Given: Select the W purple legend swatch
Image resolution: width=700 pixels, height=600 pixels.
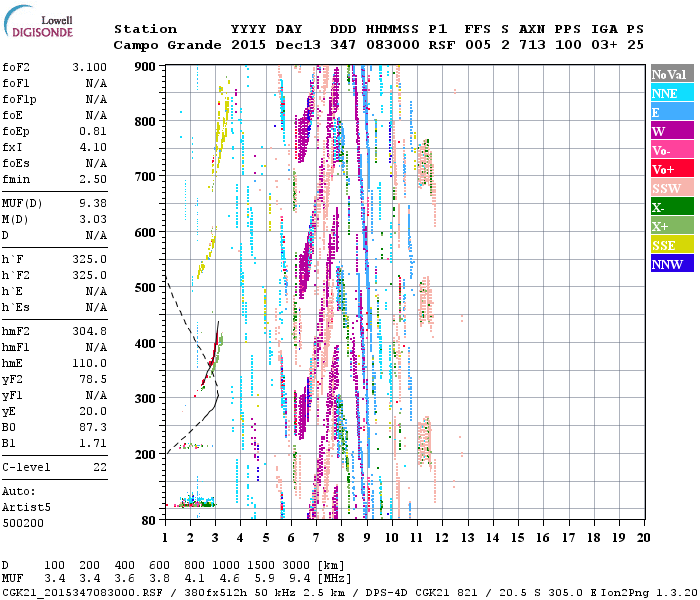Looking at the screenshot, I should tap(672, 131).
